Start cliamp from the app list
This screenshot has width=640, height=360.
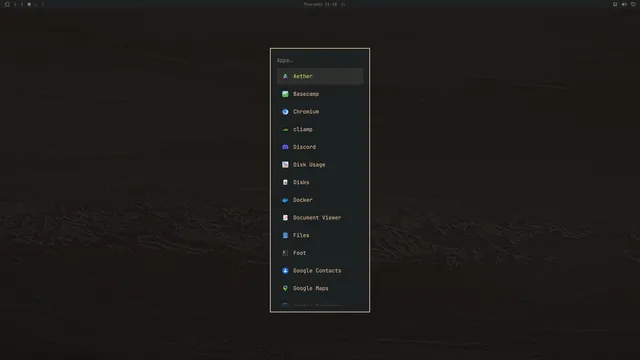pos(320,129)
